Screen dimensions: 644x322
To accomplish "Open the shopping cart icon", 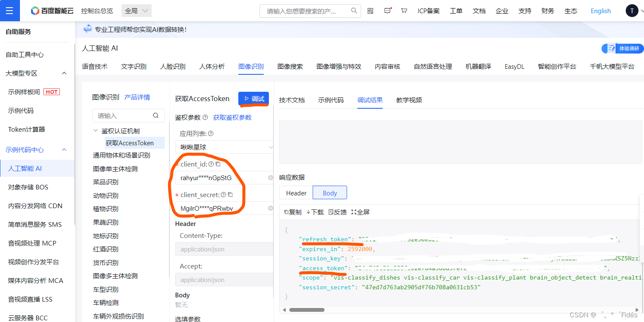I will pos(404,11).
